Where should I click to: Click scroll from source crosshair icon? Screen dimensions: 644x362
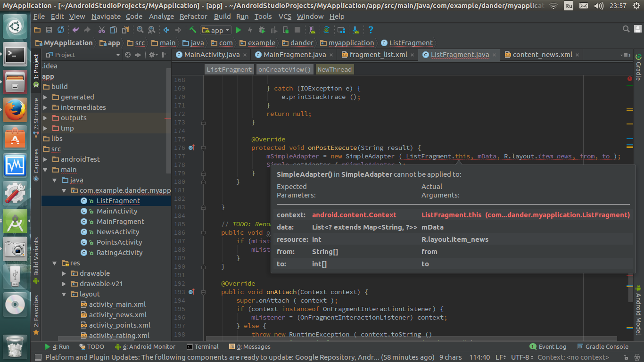pyautogui.click(x=127, y=55)
